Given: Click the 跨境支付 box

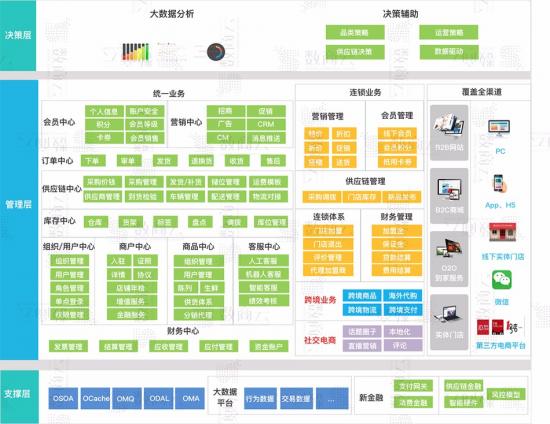Looking at the screenshot, I should (x=403, y=310).
